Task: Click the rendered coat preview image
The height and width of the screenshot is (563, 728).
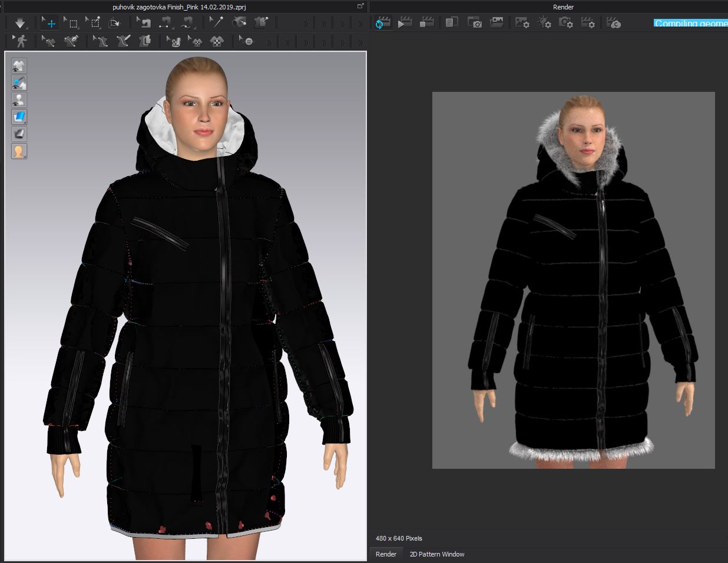Action: [x=573, y=280]
